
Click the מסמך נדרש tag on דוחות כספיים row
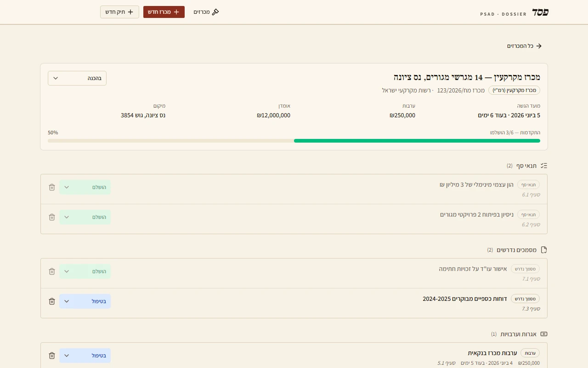click(x=525, y=299)
